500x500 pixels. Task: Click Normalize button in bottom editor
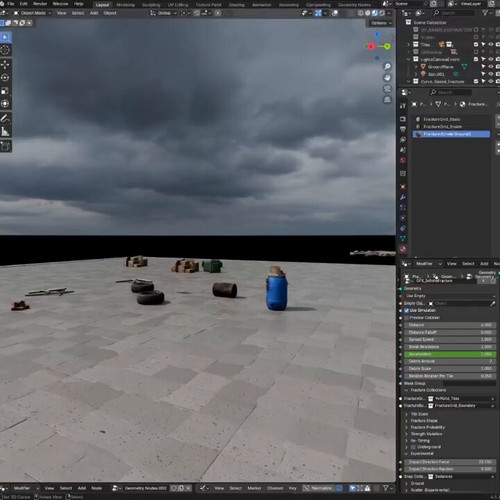[318, 488]
